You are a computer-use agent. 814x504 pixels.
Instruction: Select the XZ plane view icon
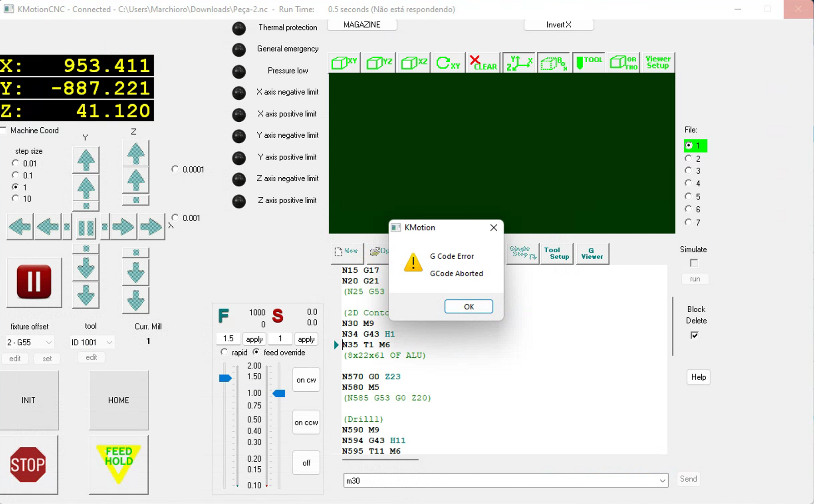pyautogui.click(x=414, y=63)
